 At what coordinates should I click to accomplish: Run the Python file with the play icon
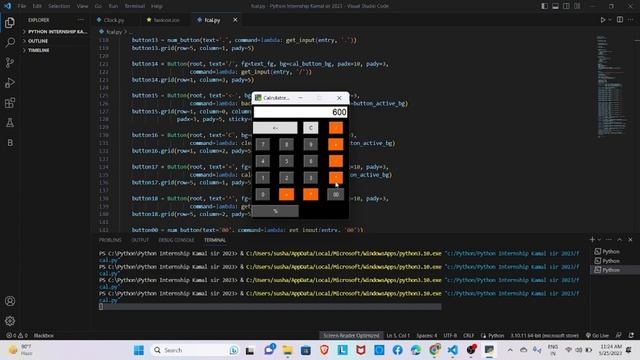[602, 20]
